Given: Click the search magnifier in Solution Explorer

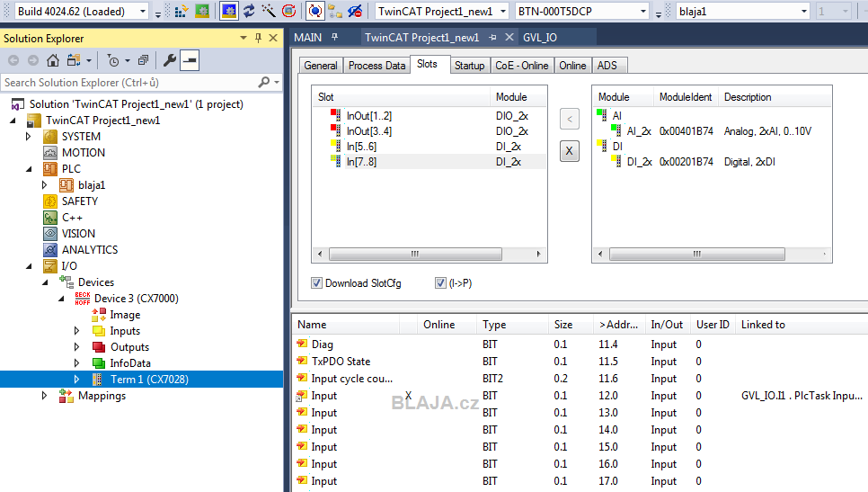Looking at the screenshot, I should 264,82.
